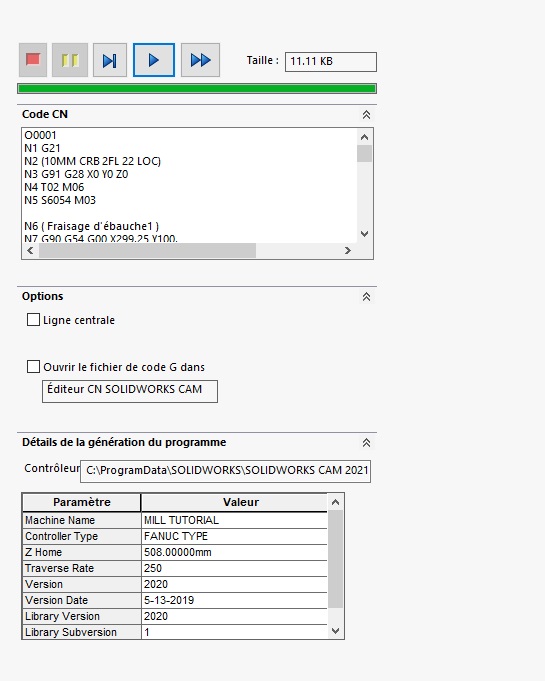Click the code list scroll-right arrow

347,251
